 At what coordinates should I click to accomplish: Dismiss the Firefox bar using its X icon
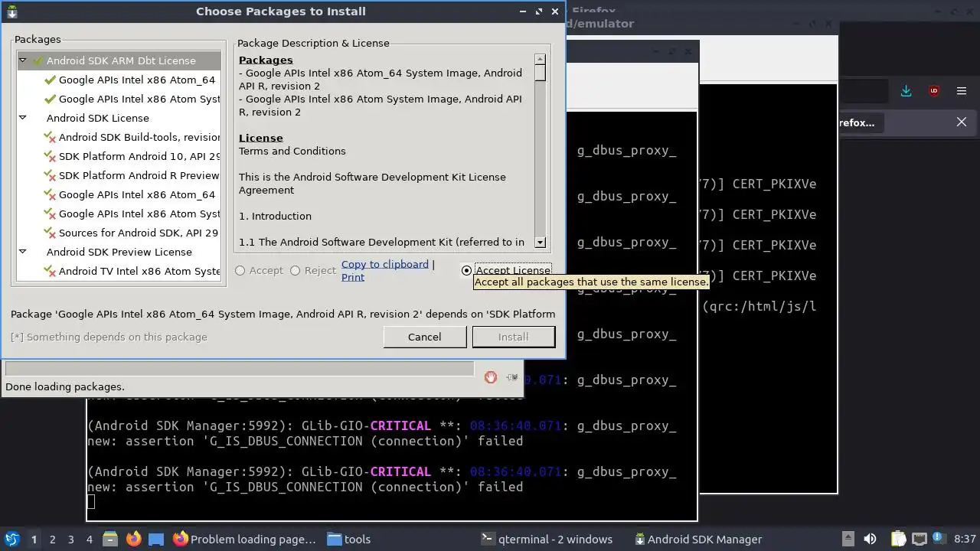[x=962, y=122]
